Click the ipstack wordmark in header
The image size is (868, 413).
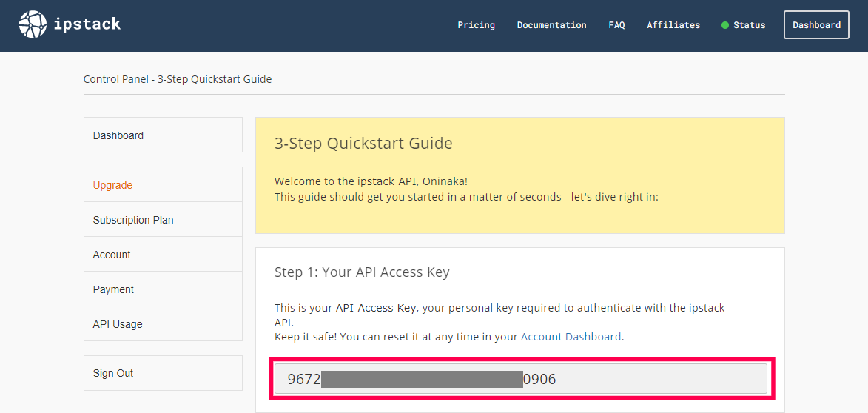pyautogui.click(x=87, y=24)
